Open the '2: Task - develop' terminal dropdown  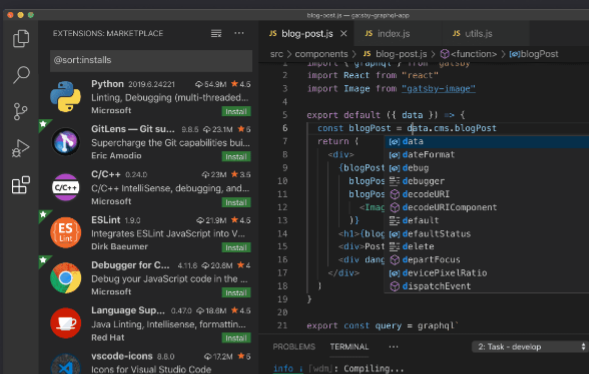click(x=530, y=347)
